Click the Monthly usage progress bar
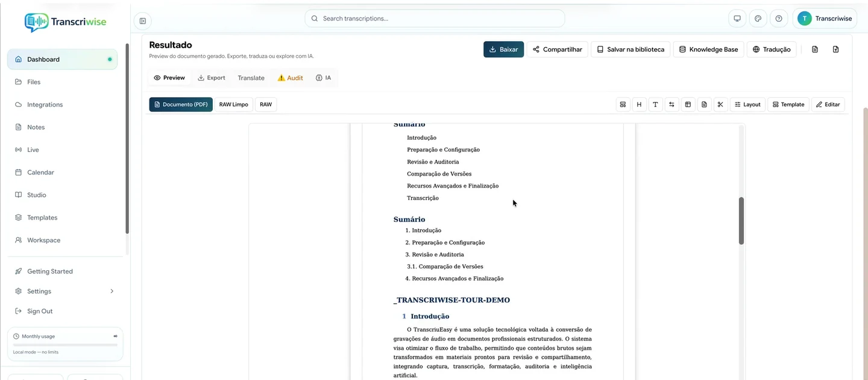 coord(65,345)
